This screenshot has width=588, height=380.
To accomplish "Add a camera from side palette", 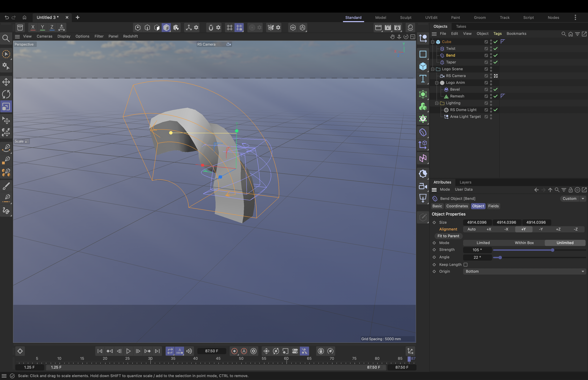I will click(x=423, y=186).
